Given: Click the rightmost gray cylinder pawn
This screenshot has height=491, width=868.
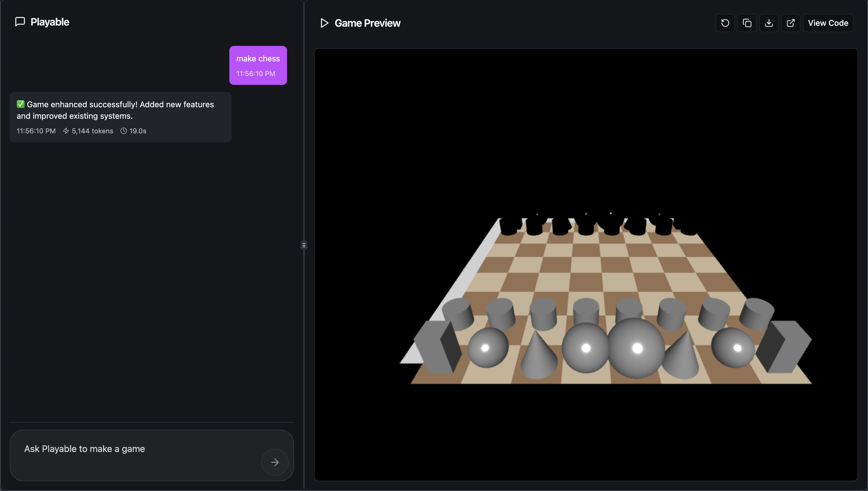Looking at the screenshot, I should (x=757, y=314).
